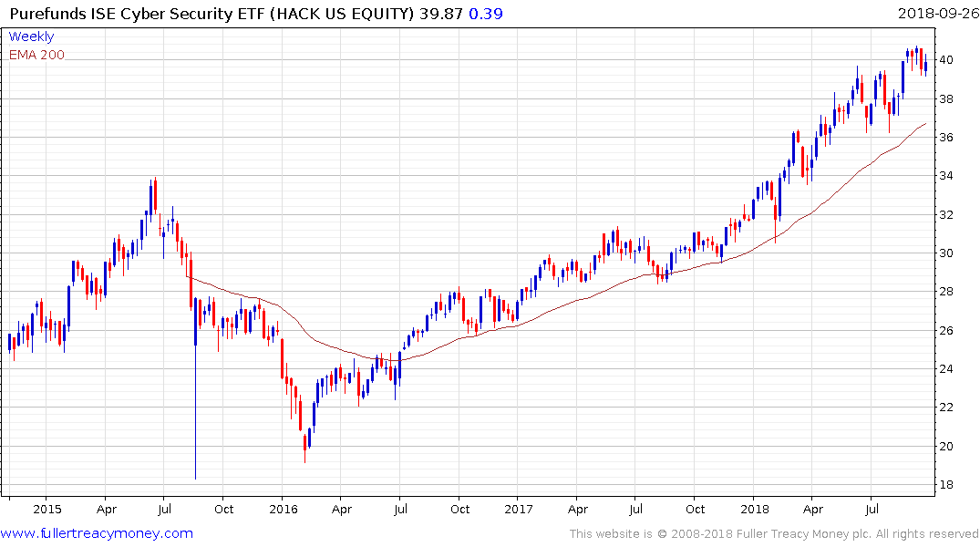Click the 26 price axis label

click(x=945, y=331)
